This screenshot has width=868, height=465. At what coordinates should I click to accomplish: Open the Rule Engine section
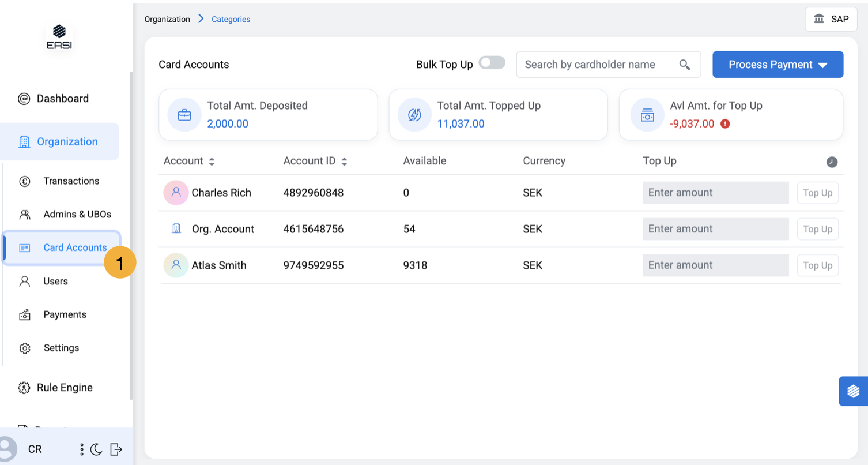tap(65, 388)
